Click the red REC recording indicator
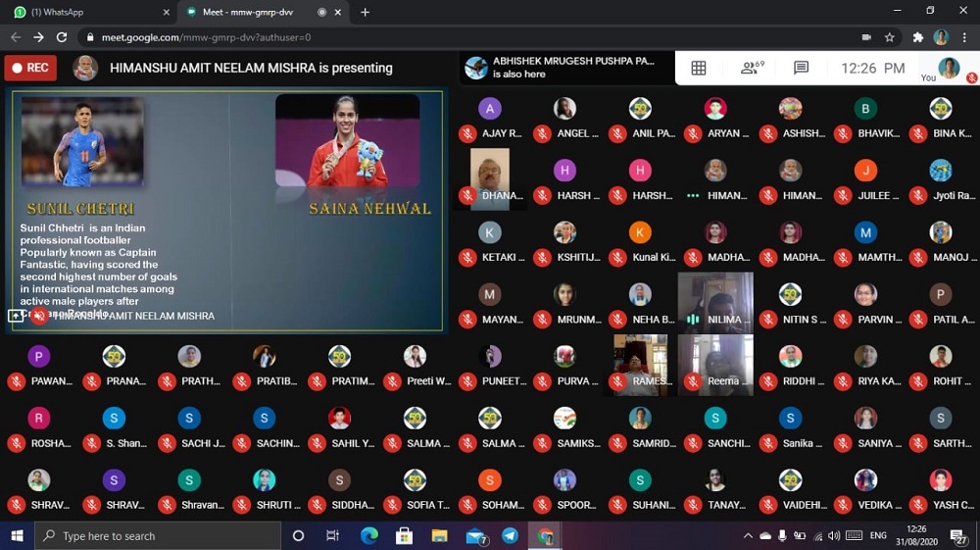This screenshot has width=980, height=550. click(30, 68)
